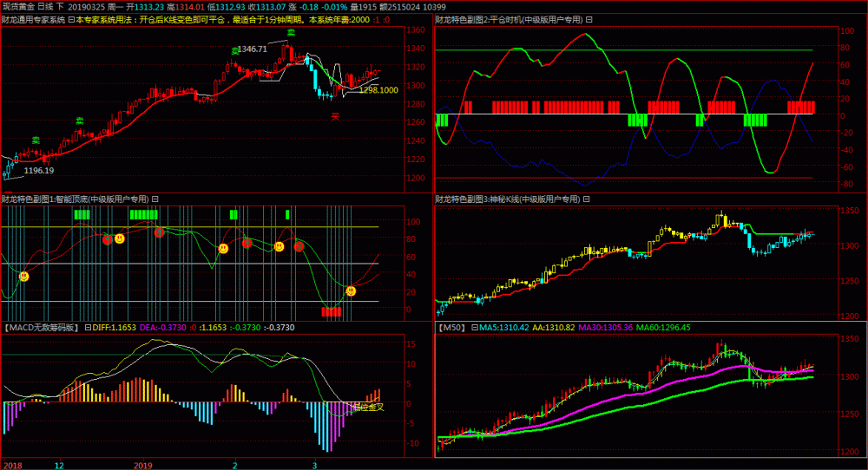The width and height of the screenshot is (868, 470).
Task: Click the 2019 label on time axis
Action: (x=143, y=465)
